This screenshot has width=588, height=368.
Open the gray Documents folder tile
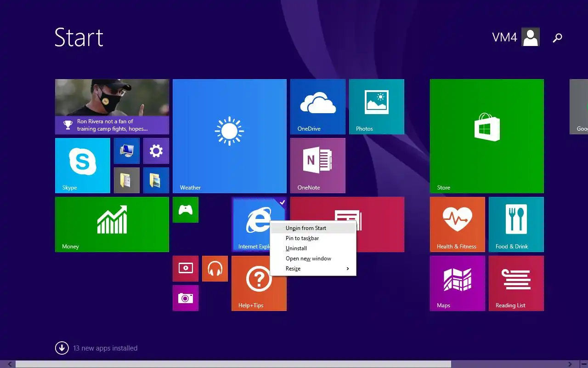click(x=127, y=180)
